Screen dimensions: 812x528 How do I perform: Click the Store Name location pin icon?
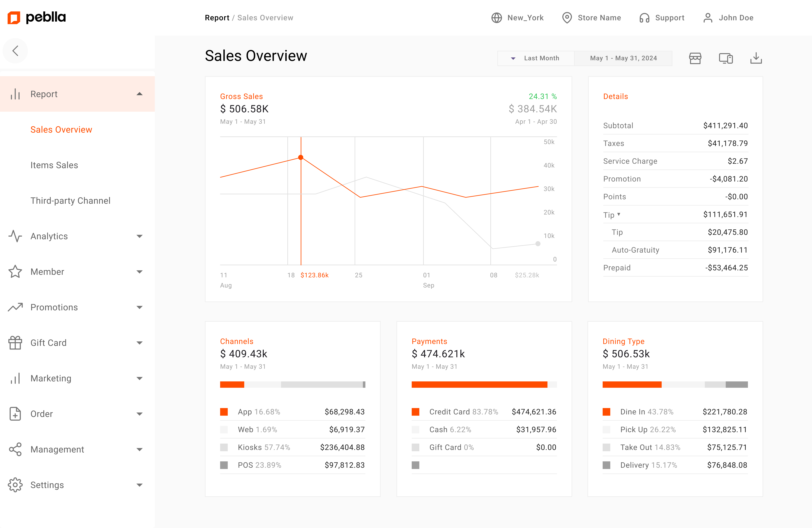pyautogui.click(x=567, y=18)
